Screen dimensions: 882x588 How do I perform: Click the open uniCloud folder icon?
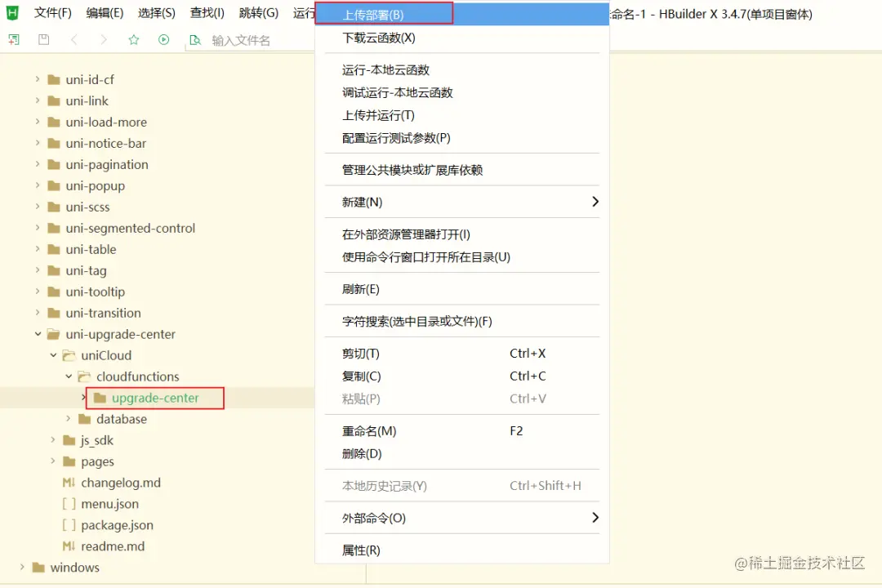(69, 355)
